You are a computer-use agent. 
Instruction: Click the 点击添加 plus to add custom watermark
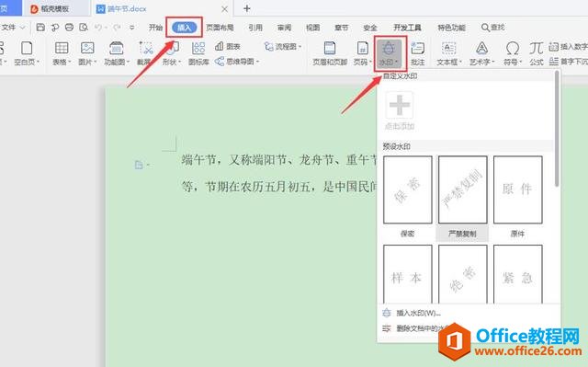[400, 105]
